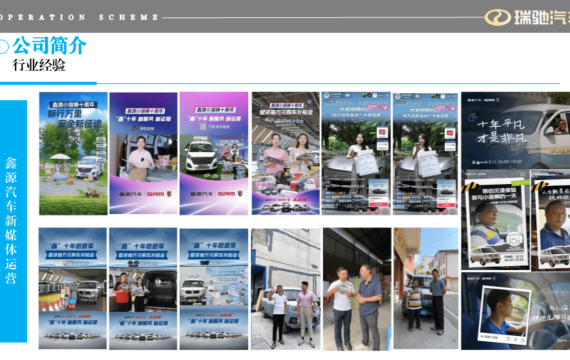
Task: Open polaroid of driver in blue shirt
Action: pyautogui.click(x=515, y=311)
